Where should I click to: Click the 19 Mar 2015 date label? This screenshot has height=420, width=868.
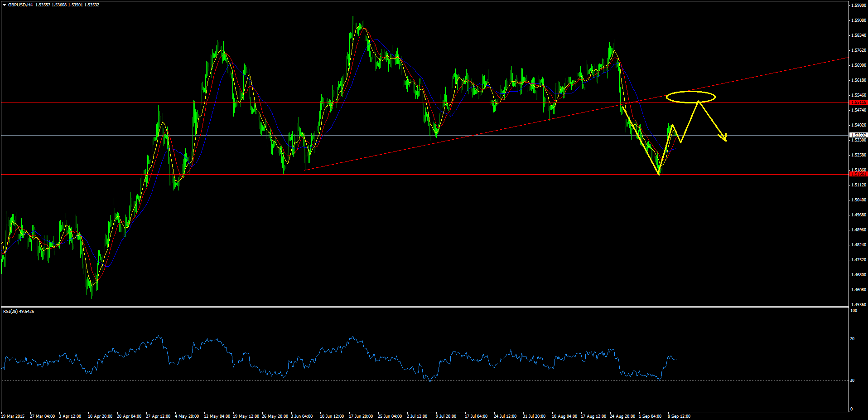[13, 416]
